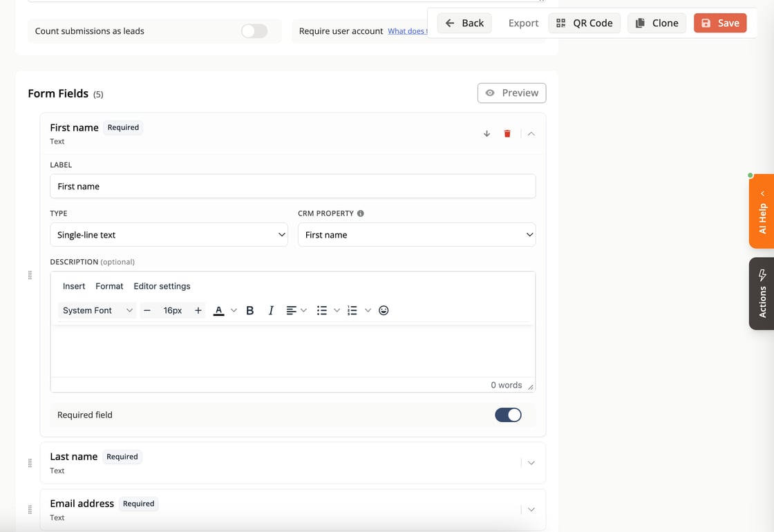Open the Insert menu in editor
774x532 pixels.
coord(73,286)
